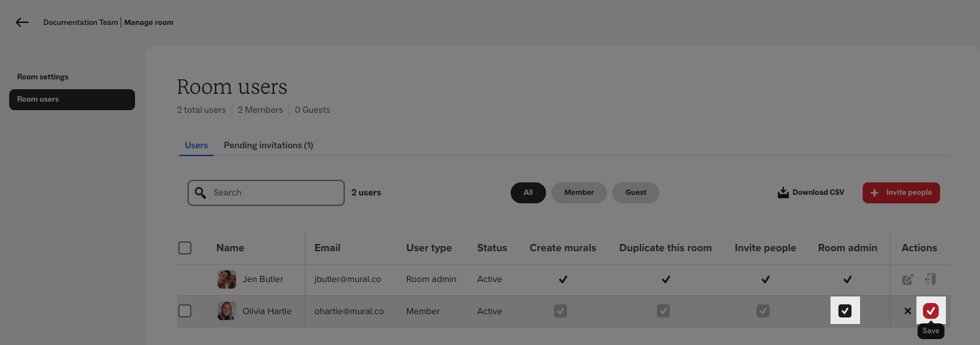Remove Jen Butler from room using exit icon
The image size is (980, 345).
pyautogui.click(x=930, y=279)
